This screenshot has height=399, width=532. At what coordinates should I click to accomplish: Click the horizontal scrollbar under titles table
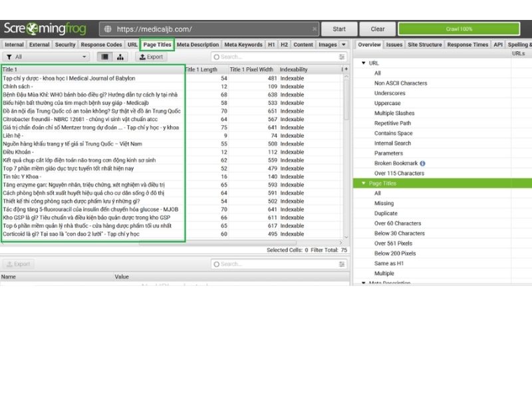coord(217,243)
